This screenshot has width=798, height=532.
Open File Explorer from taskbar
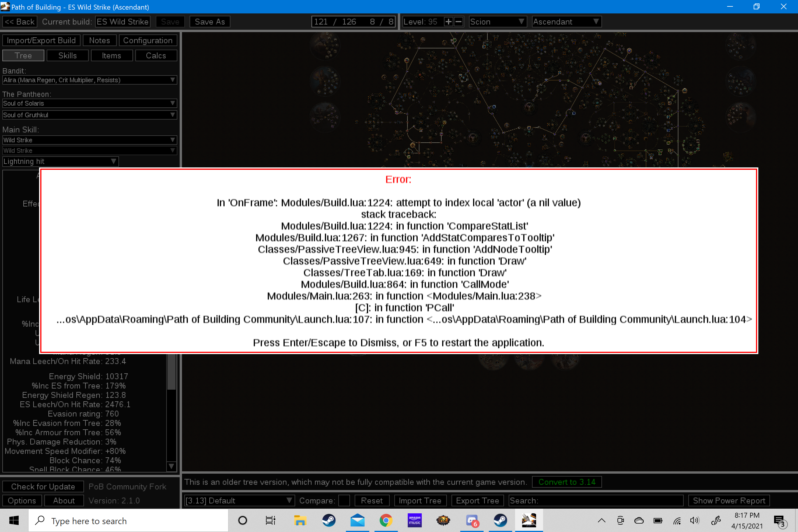[x=300, y=520]
